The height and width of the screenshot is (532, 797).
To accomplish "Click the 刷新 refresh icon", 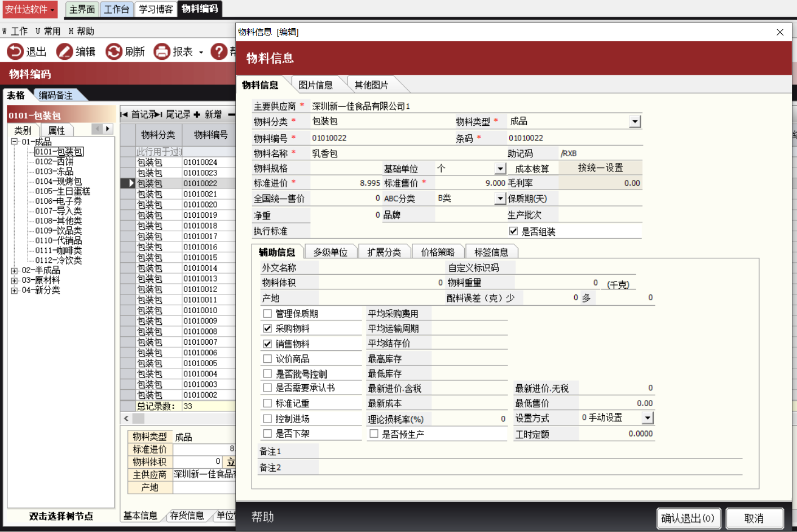I will (114, 52).
